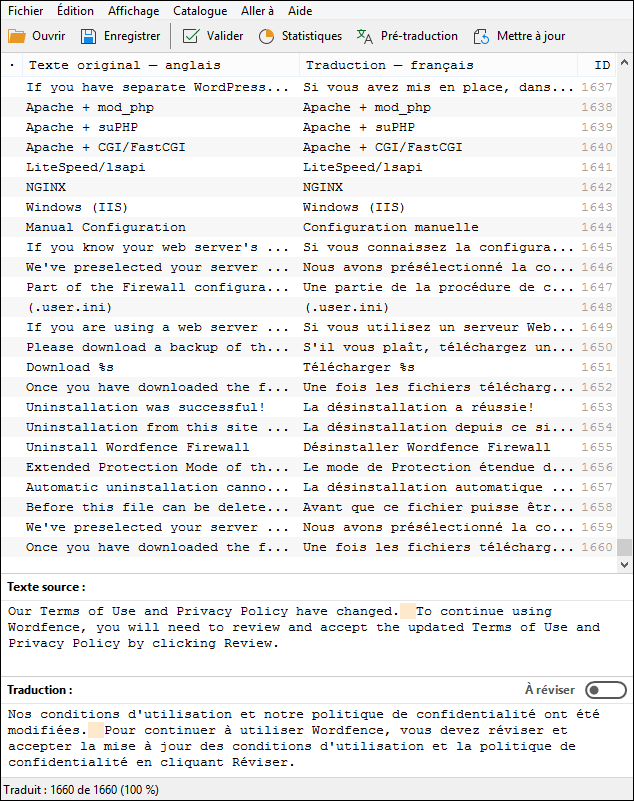
Task: Click ID cell 1660
Action: point(597,547)
